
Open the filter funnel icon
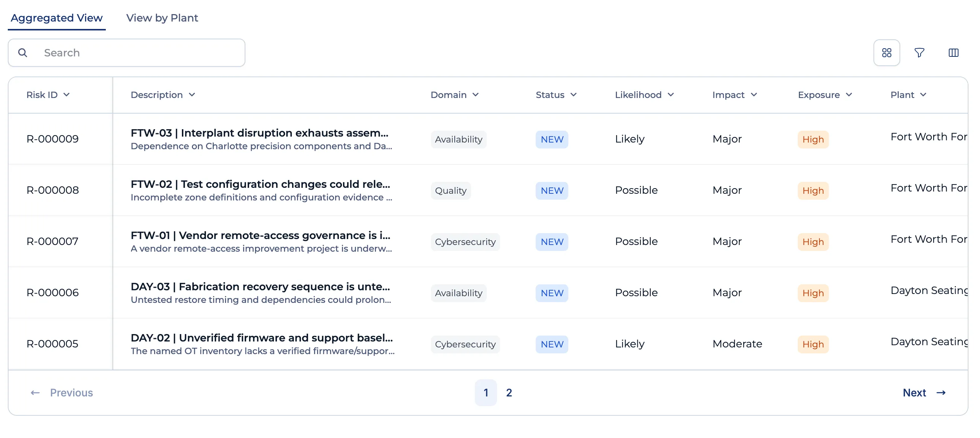click(919, 52)
